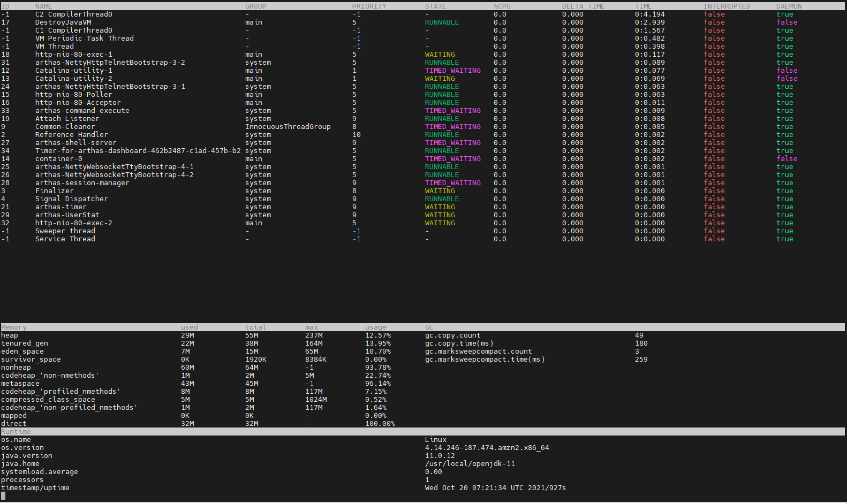Click the GC section header
847x504 pixels.
tap(429, 327)
